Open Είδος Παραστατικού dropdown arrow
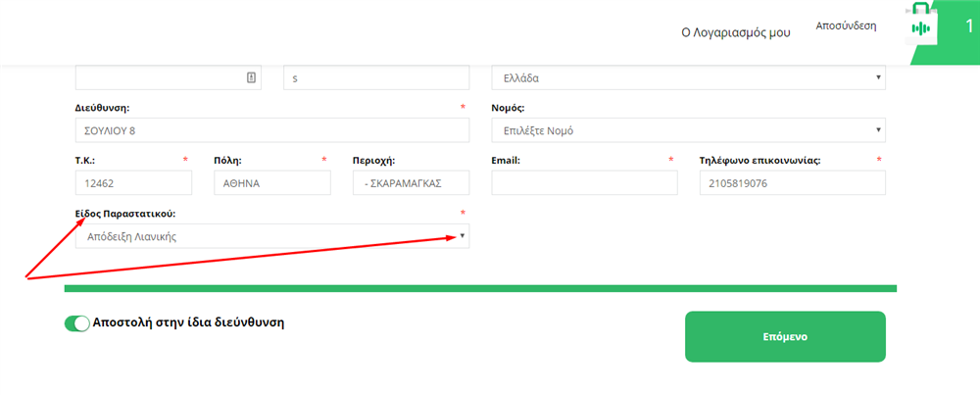 coord(462,236)
